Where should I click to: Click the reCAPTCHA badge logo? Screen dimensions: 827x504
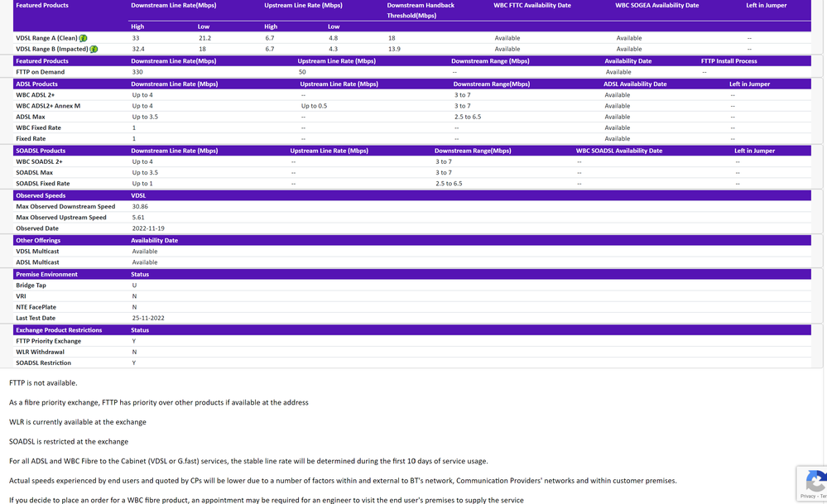815,481
